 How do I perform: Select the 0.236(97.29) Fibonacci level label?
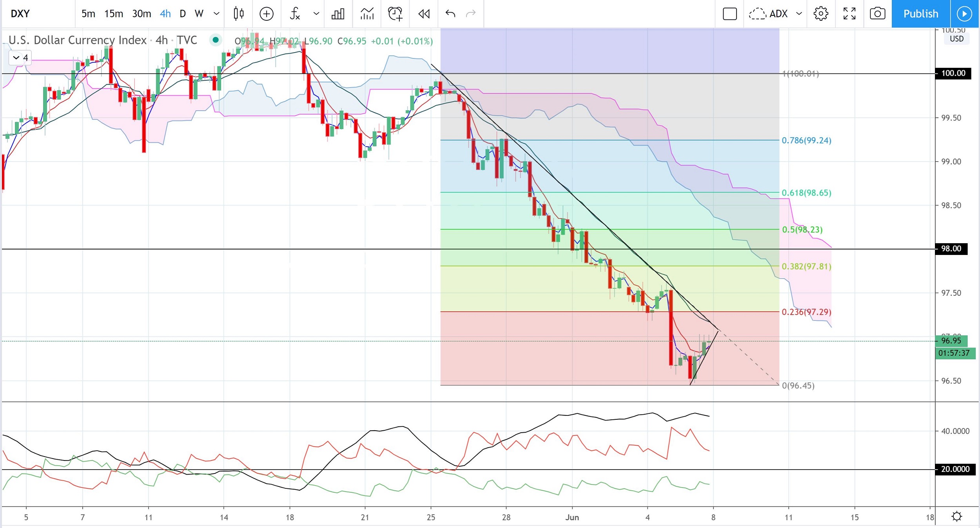tap(806, 312)
